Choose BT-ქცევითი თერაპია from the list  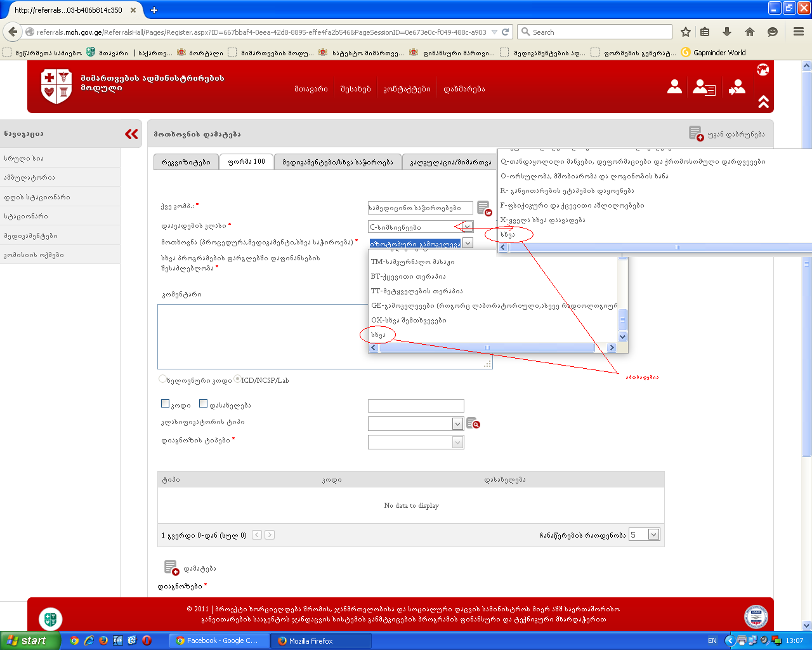click(408, 276)
